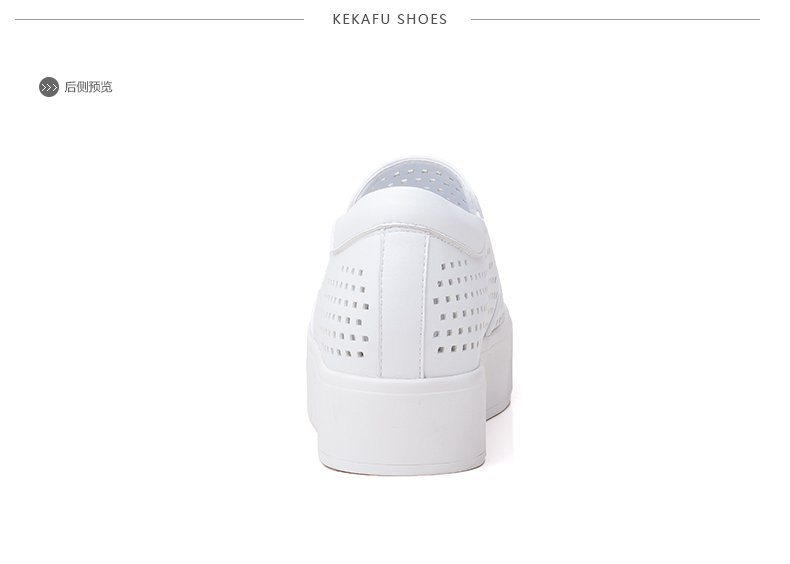The image size is (790, 564).
Task: Click the bottom edge of the shoe outsole
Action: tap(401, 468)
